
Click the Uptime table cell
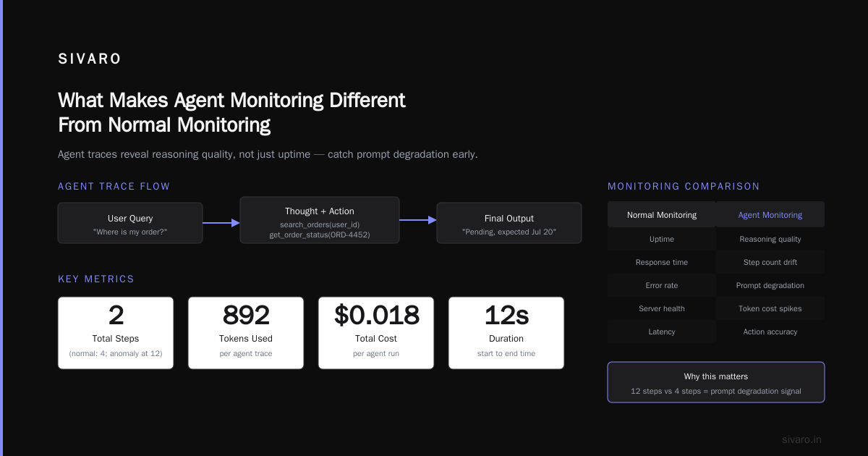click(662, 239)
